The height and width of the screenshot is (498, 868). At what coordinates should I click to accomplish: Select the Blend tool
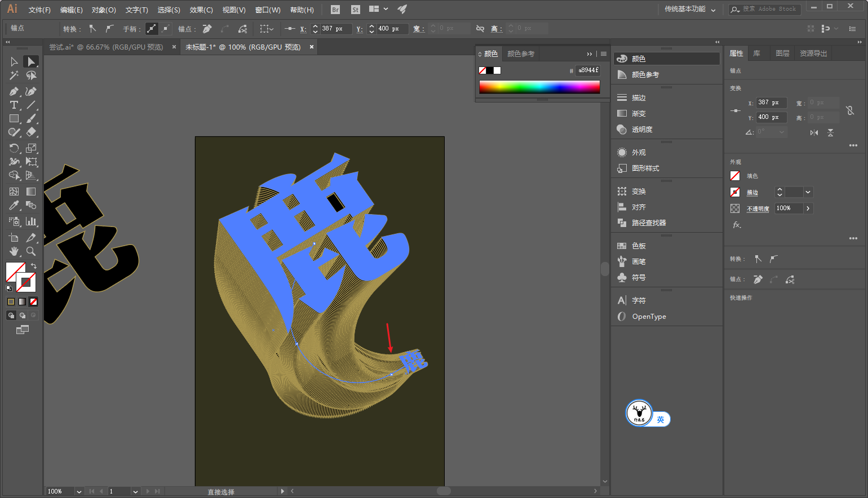[31, 205]
